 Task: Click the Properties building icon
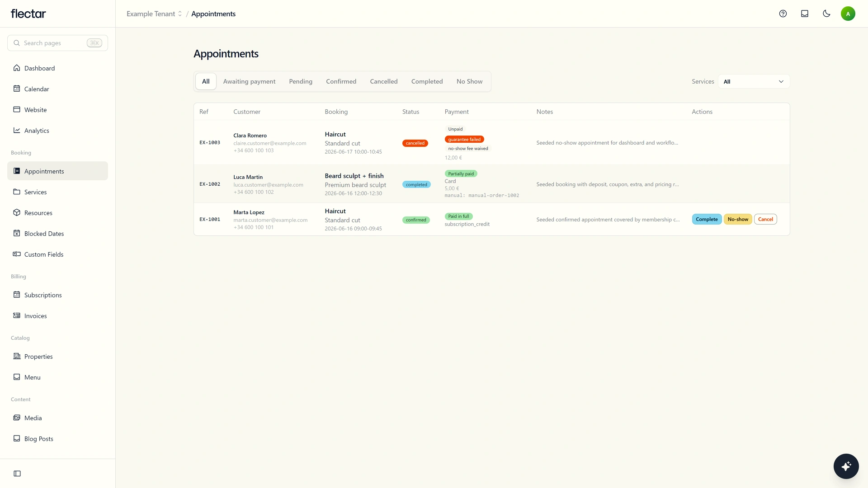click(17, 356)
